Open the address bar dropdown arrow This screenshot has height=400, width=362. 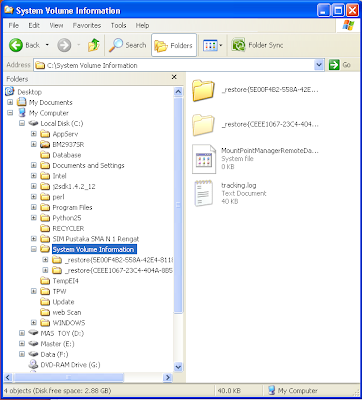pyautogui.click(x=319, y=65)
